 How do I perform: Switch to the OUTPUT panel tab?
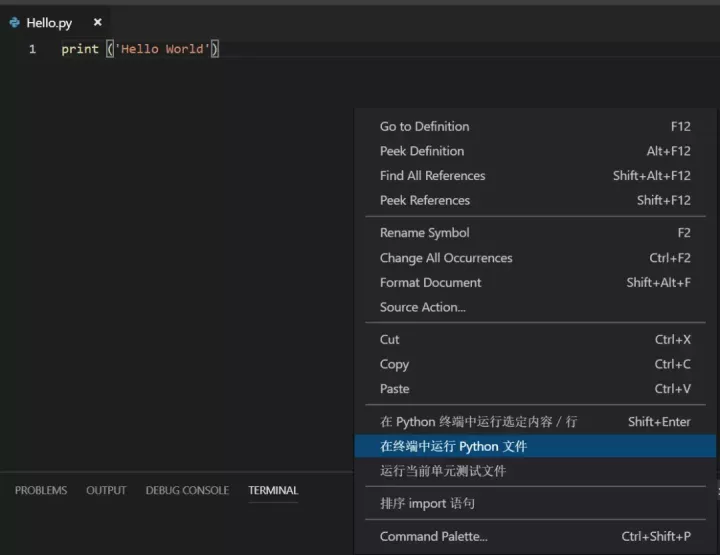[x=106, y=491]
